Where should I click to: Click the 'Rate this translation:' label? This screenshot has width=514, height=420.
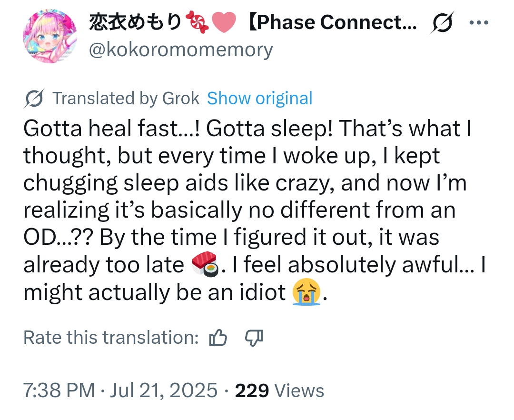[x=111, y=338]
